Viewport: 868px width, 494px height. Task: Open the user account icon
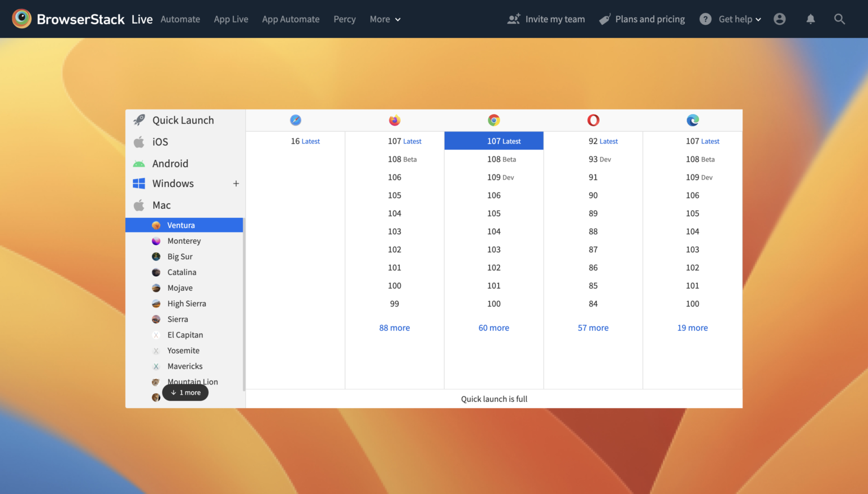(x=780, y=19)
